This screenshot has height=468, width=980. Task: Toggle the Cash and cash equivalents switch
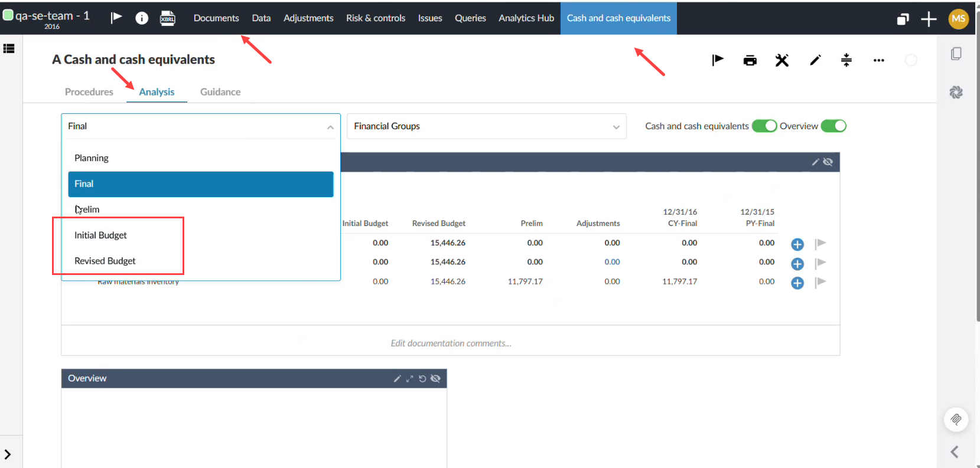(764, 126)
